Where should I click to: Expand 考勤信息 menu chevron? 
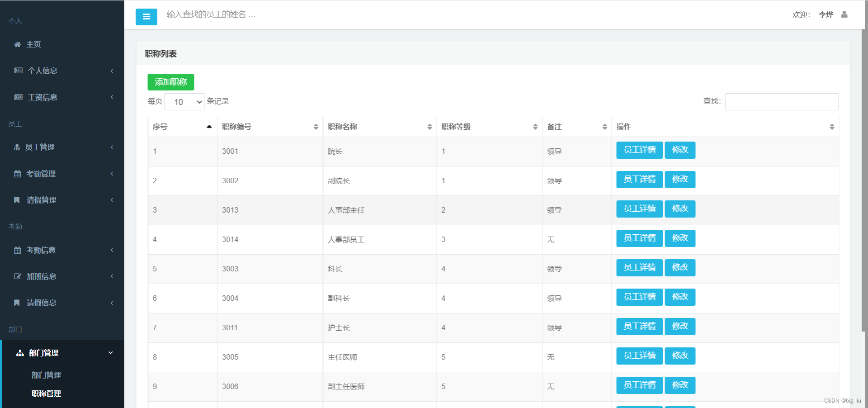pos(112,250)
